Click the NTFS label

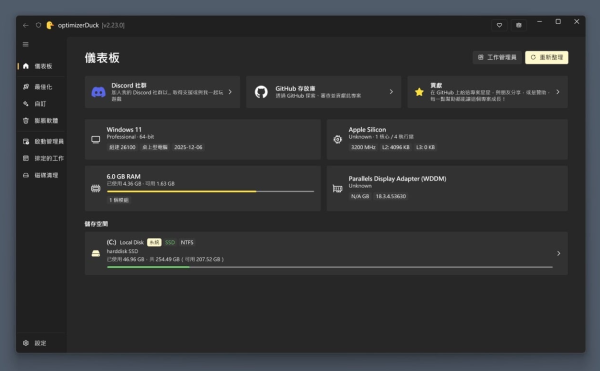pos(187,242)
